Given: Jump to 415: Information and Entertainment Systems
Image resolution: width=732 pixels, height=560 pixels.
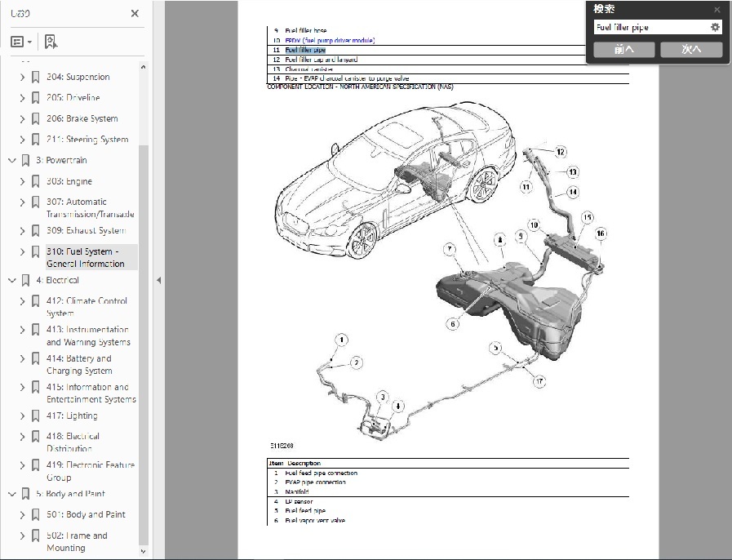Looking at the screenshot, I should tap(91, 393).
